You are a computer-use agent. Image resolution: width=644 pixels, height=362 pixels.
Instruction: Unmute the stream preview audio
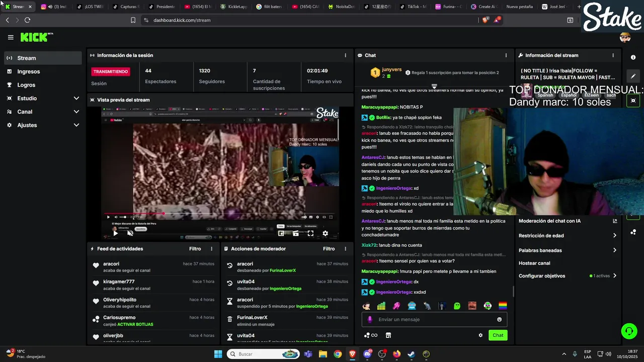point(130,233)
